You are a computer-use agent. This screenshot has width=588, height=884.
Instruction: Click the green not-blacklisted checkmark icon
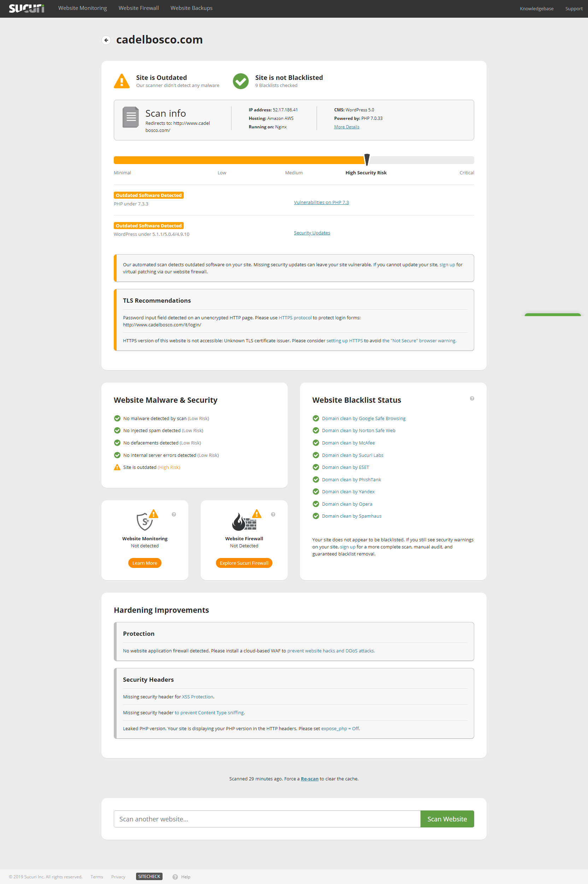coord(240,81)
